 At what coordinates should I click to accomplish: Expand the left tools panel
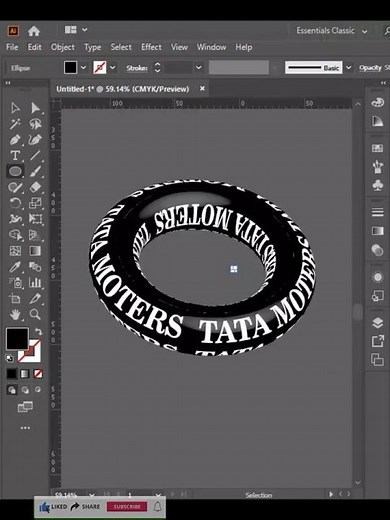point(8,83)
